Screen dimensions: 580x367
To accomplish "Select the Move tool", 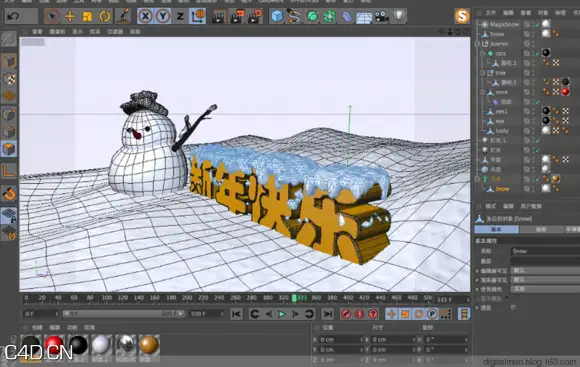I will (x=70, y=16).
